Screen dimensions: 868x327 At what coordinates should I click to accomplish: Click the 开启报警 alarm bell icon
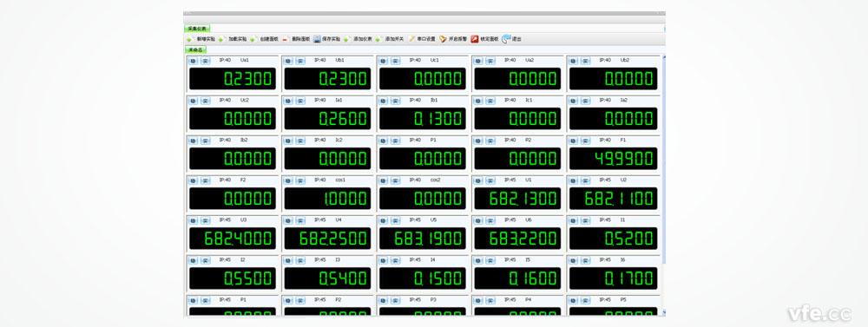[444, 39]
